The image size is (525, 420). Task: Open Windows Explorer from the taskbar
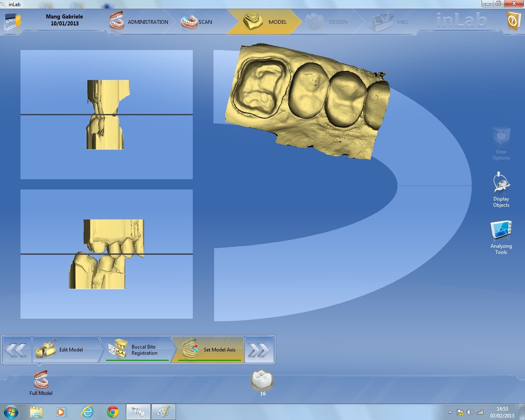[37, 411]
